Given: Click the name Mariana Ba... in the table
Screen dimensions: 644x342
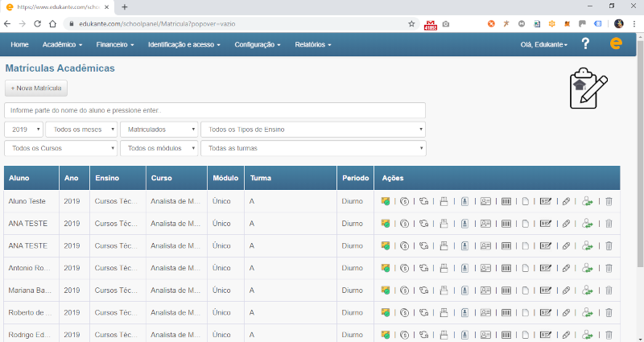Looking at the screenshot, I should (x=30, y=290).
